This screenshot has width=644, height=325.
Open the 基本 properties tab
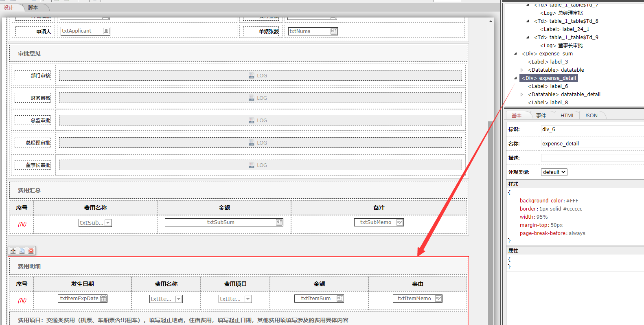(517, 116)
